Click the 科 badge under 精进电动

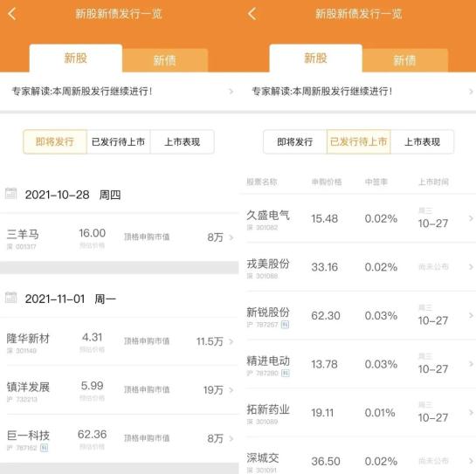(286, 373)
